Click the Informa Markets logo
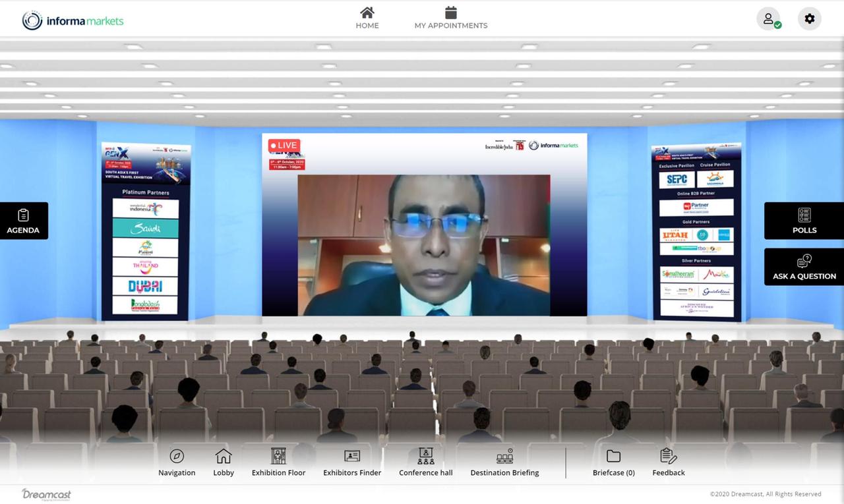The image size is (844, 504). coord(73,20)
